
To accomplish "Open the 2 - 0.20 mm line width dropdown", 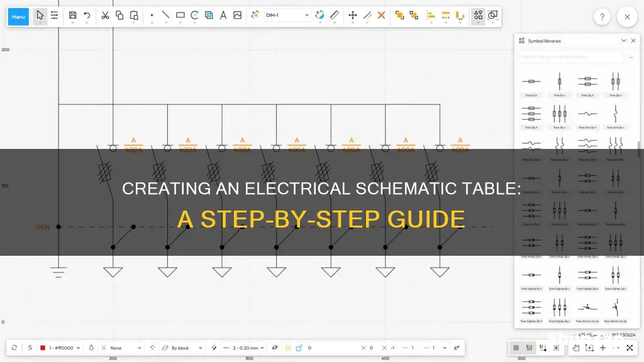I will [x=243, y=348].
